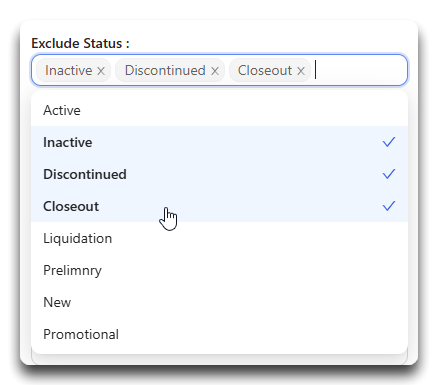Click the checkmark icon in the Closeout row
Image resolution: width=438 pixels, height=385 pixels.
pyautogui.click(x=389, y=206)
